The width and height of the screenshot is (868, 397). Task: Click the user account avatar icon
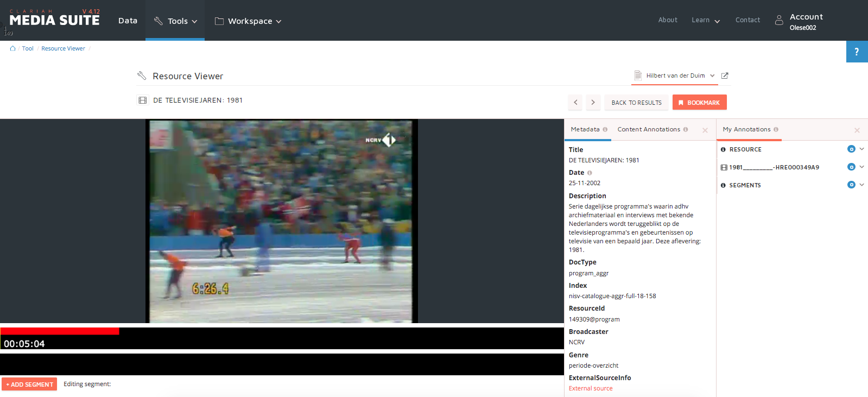(x=779, y=20)
